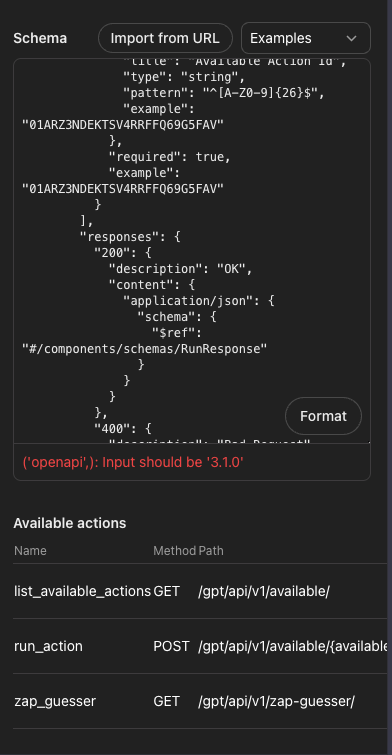Click the RunResponse schema reference text

144,349
